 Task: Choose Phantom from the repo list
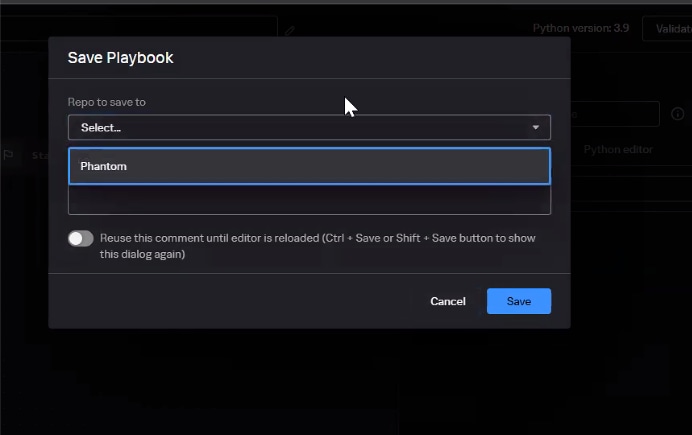tap(309, 166)
